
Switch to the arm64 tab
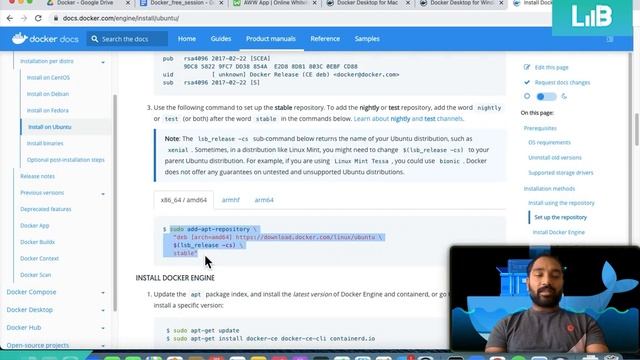[264, 200]
